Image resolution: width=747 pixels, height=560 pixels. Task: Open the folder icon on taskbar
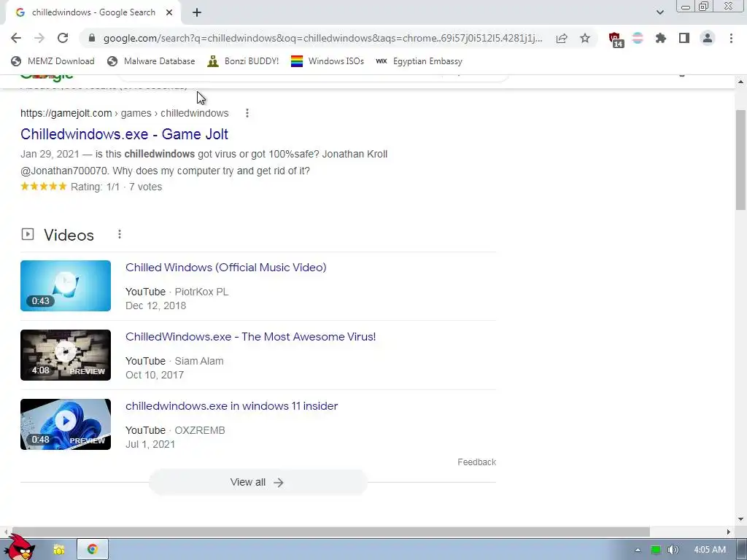[x=58, y=550]
